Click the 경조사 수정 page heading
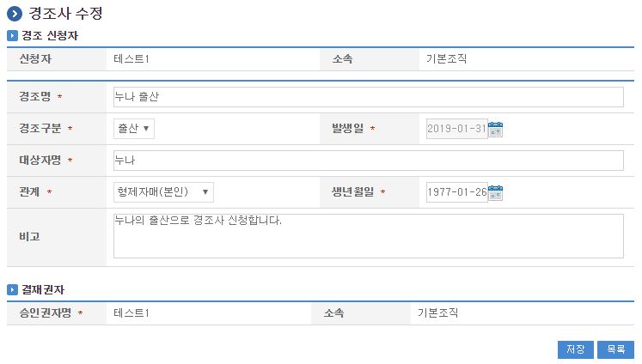 click(x=68, y=14)
